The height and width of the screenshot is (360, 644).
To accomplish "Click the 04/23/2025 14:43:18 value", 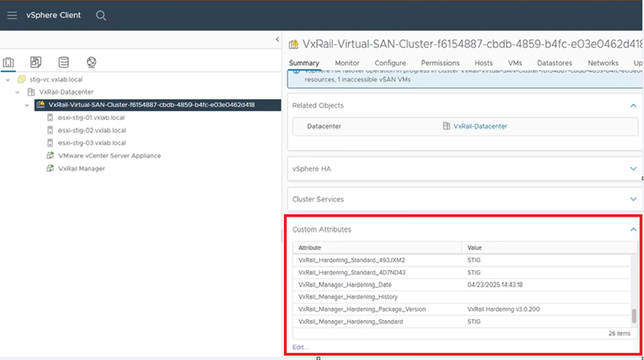I will (495, 285).
